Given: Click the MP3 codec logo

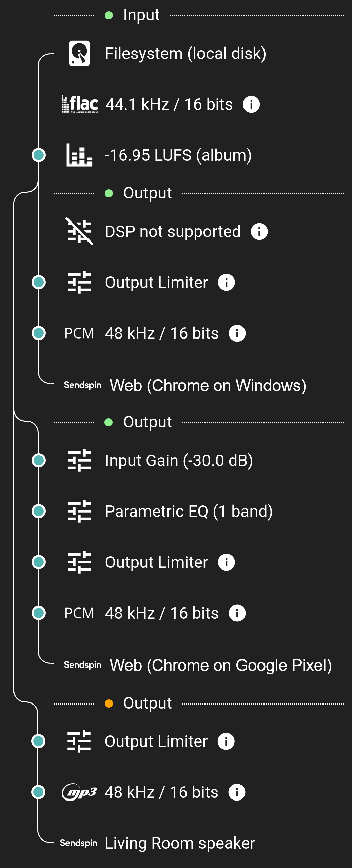Looking at the screenshot, I should click(x=79, y=792).
